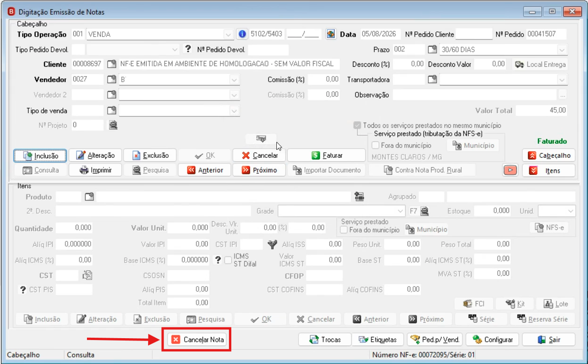Image resolution: width=588 pixels, height=364 pixels.
Task: Click the Local Entrega button
Action: tap(540, 64)
